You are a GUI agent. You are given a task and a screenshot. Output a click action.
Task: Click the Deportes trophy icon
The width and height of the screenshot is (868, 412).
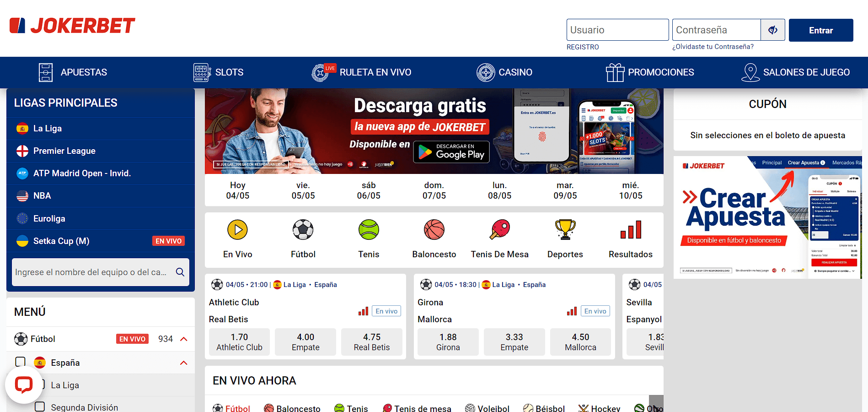565,230
